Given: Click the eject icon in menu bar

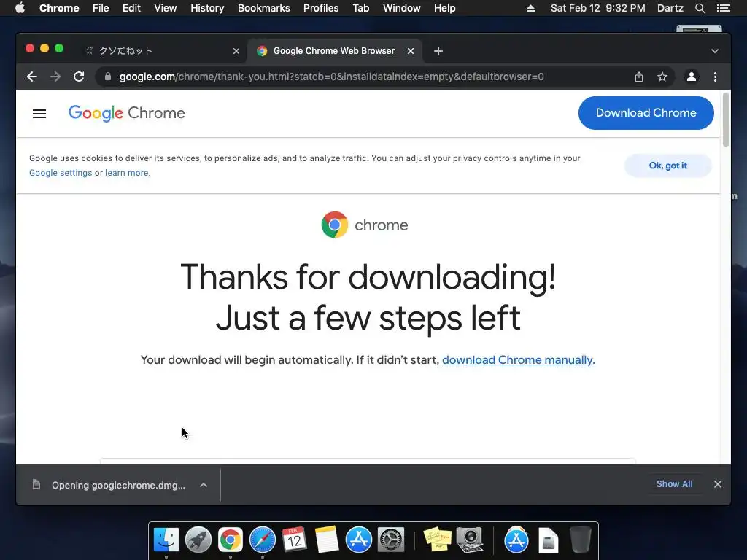Looking at the screenshot, I should pyautogui.click(x=530, y=8).
